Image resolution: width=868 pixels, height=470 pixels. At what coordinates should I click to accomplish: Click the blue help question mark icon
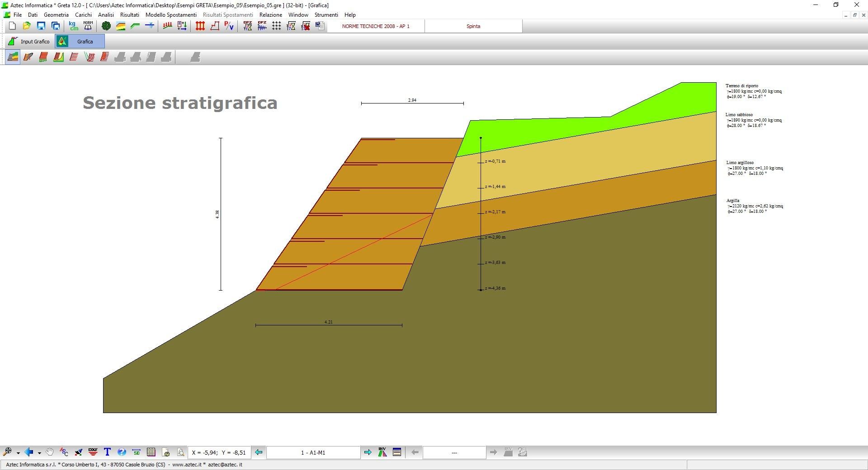[122, 452]
